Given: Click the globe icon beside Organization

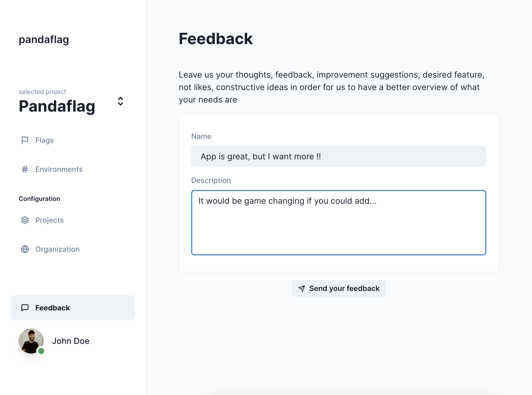Looking at the screenshot, I should [25, 249].
